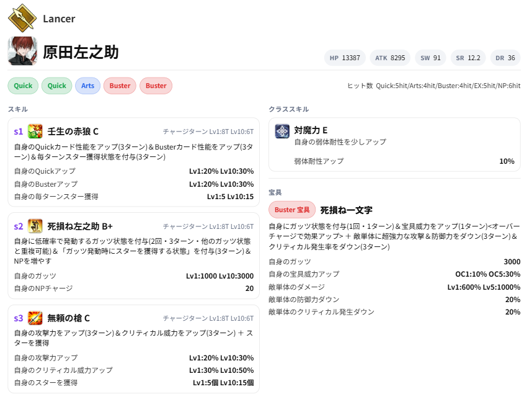
Task: Select the second Quick card chip
Action: point(56,86)
